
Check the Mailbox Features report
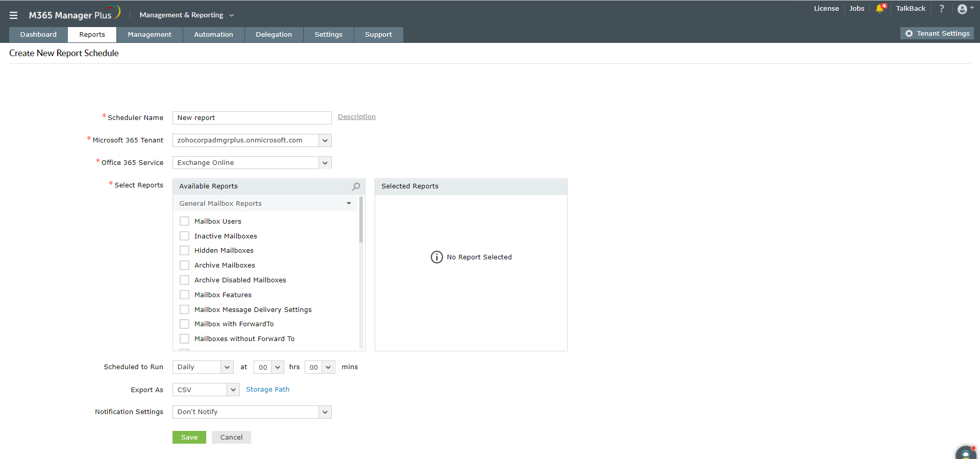184,295
